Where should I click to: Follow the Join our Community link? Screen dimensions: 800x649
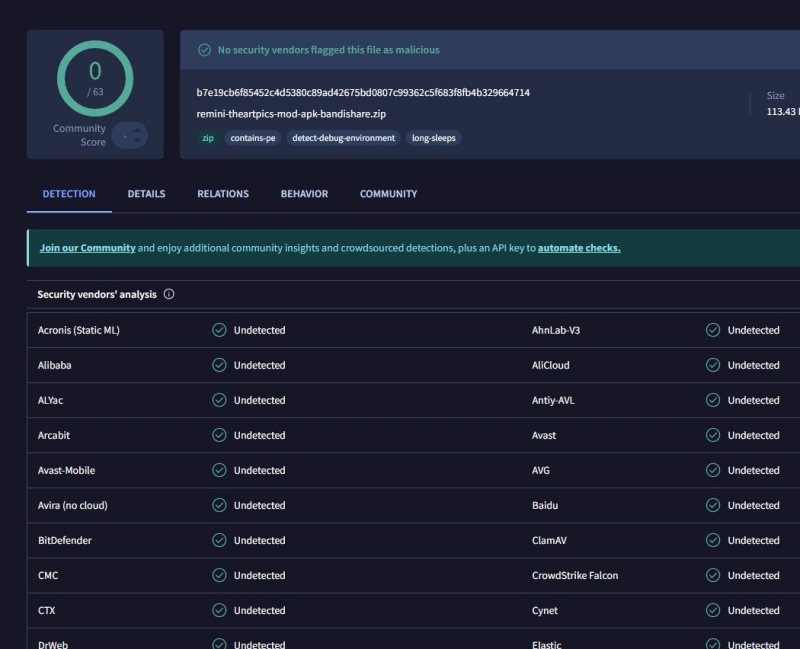87,248
